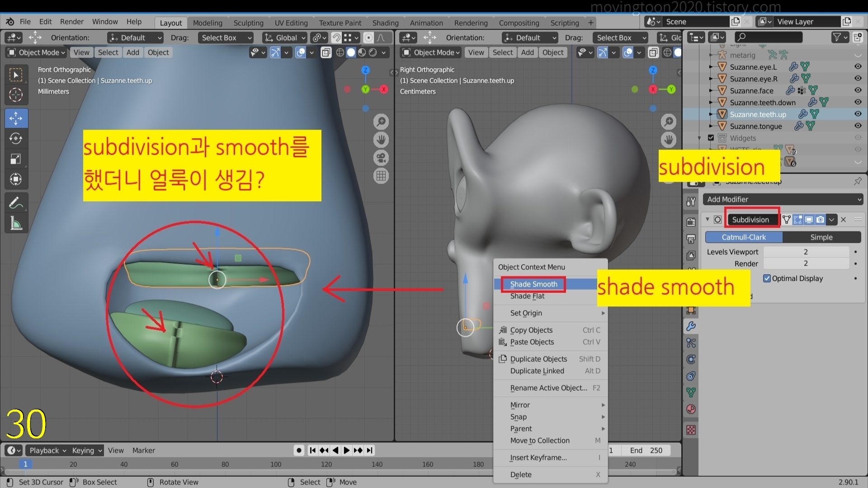Select the Measure tool
Image resolution: width=868 pixels, height=488 pixels.
(16, 223)
